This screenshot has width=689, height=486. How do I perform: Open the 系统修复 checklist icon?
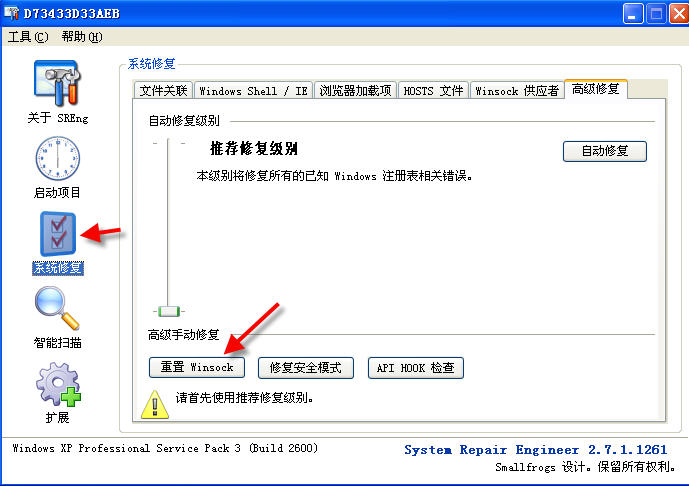tap(58, 234)
